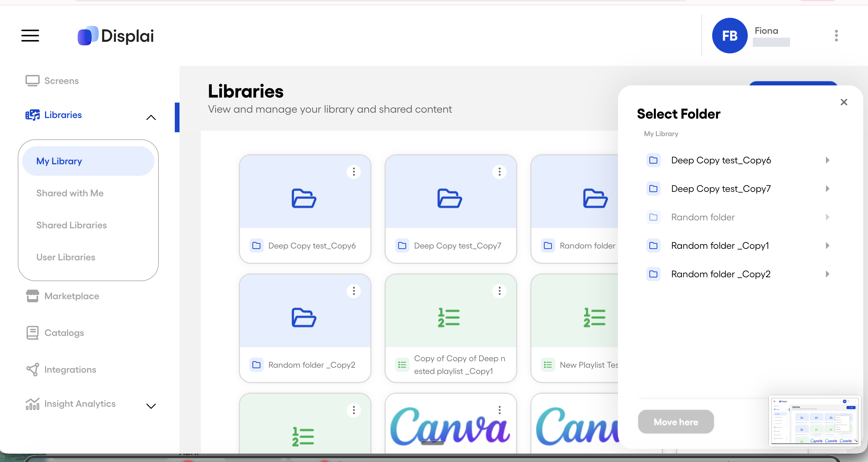Open the Copy of Copy of Deep nested playlist card
The width and height of the screenshot is (868, 462).
pos(451,328)
